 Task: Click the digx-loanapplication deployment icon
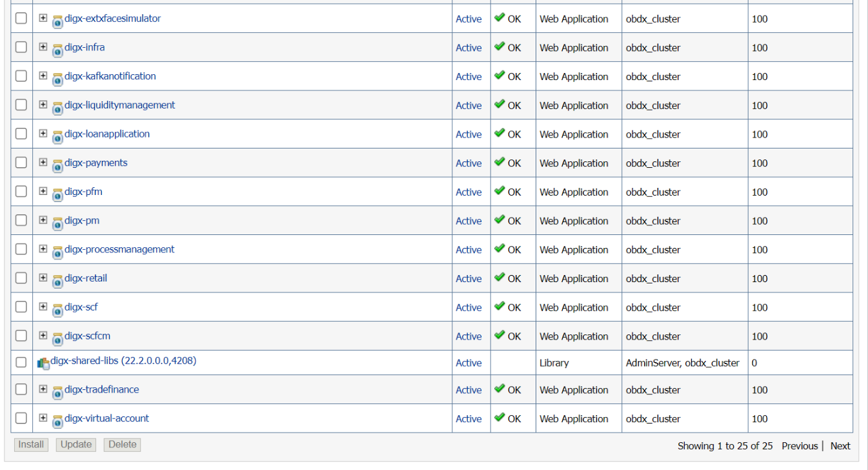point(57,136)
